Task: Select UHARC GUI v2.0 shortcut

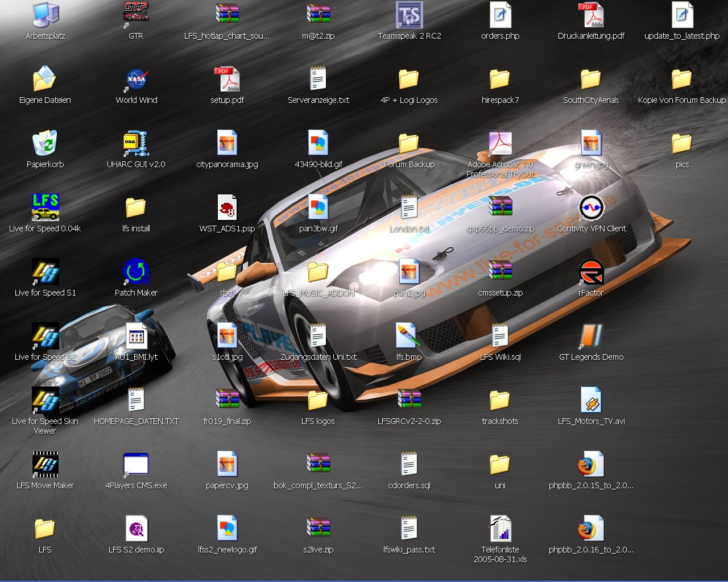Action: tap(136, 144)
